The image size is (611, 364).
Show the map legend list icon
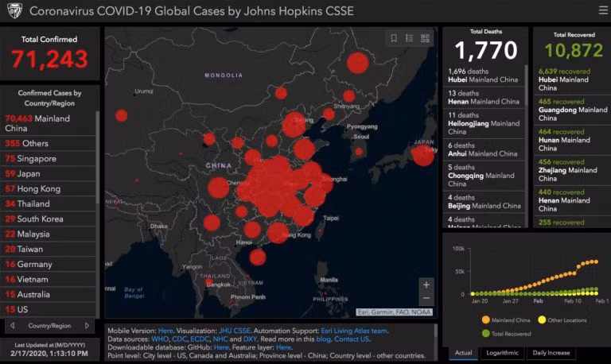(409, 38)
